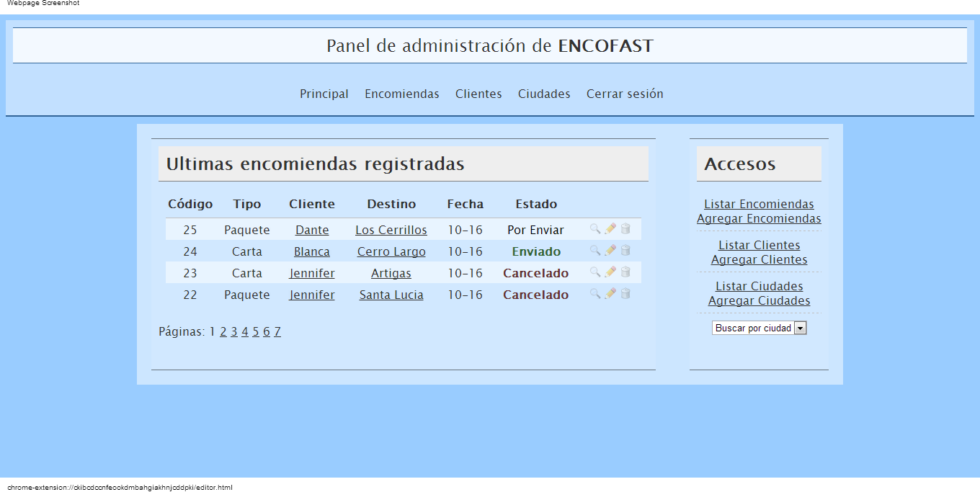View details of the Carta to Cerro Largo
This screenshot has width=980, height=492.
point(594,251)
